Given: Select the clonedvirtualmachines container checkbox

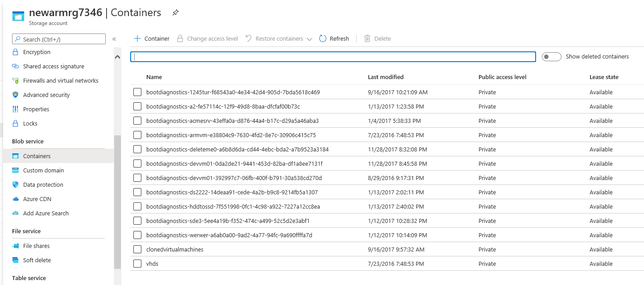Looking at the screenshot, I should pyautogui.click(x=137, y=249).
